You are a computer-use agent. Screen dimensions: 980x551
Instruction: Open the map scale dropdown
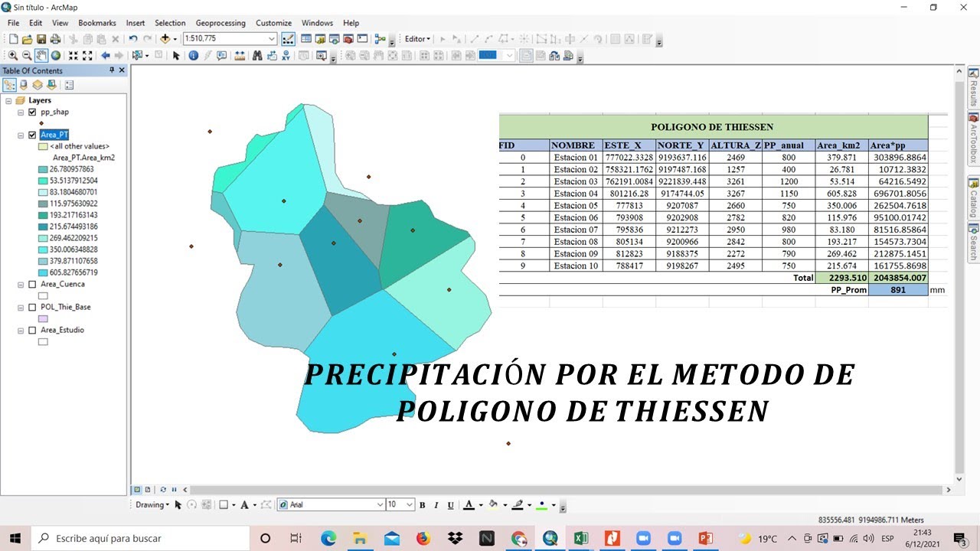pyautogui.click(x=272, y=38)
